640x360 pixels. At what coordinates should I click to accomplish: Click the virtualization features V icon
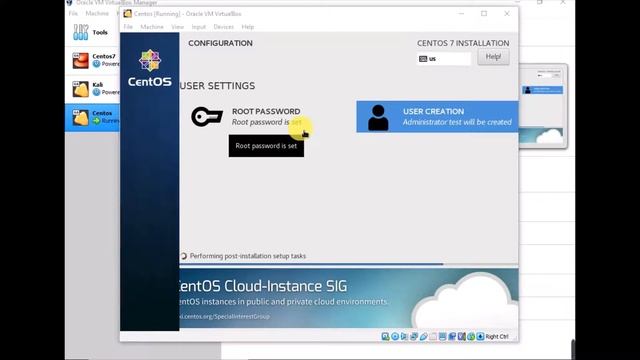(x=462, y=336)
